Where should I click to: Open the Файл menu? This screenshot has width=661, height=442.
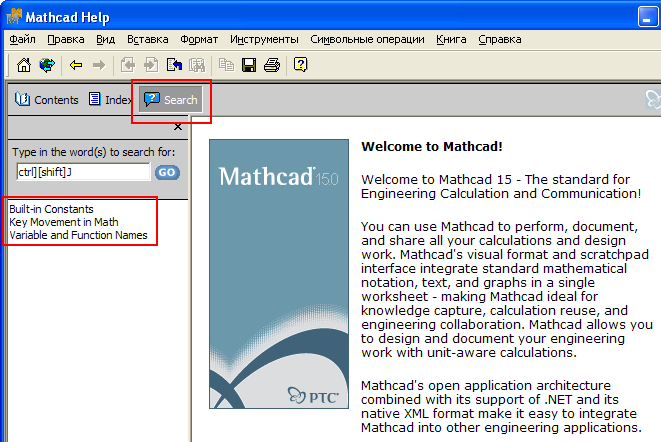[22, 39]
